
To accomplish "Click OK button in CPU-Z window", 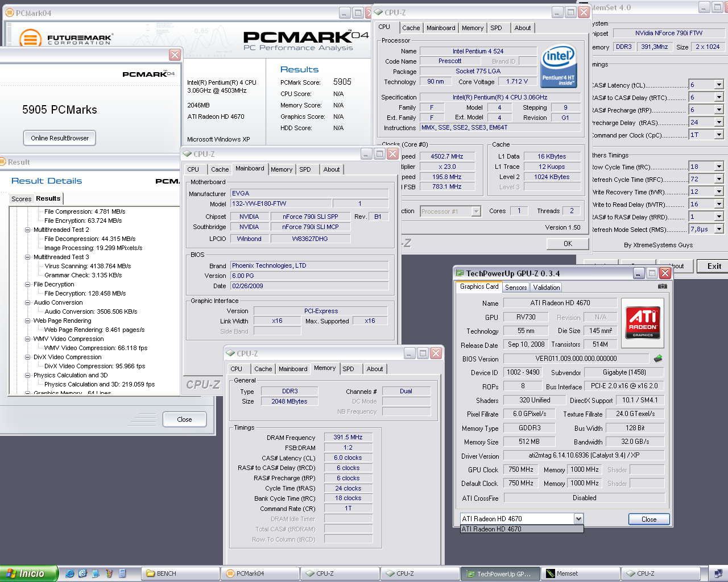I will click(568, 243).
